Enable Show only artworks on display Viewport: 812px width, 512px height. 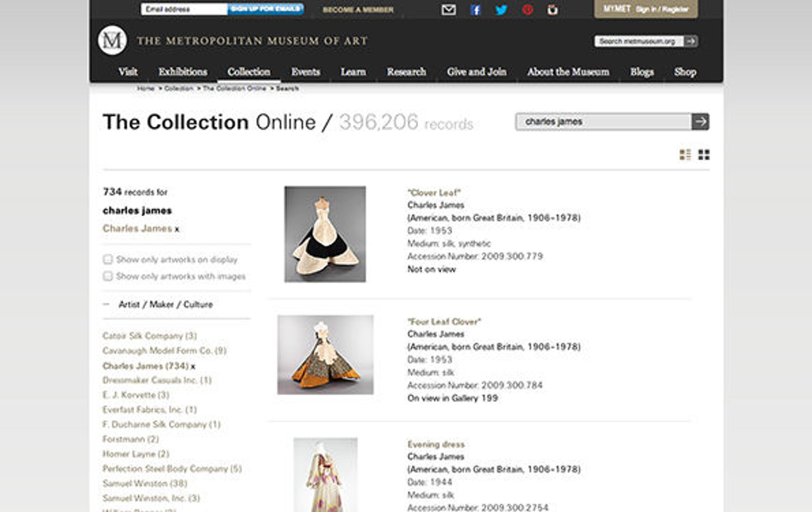[108, 259]
